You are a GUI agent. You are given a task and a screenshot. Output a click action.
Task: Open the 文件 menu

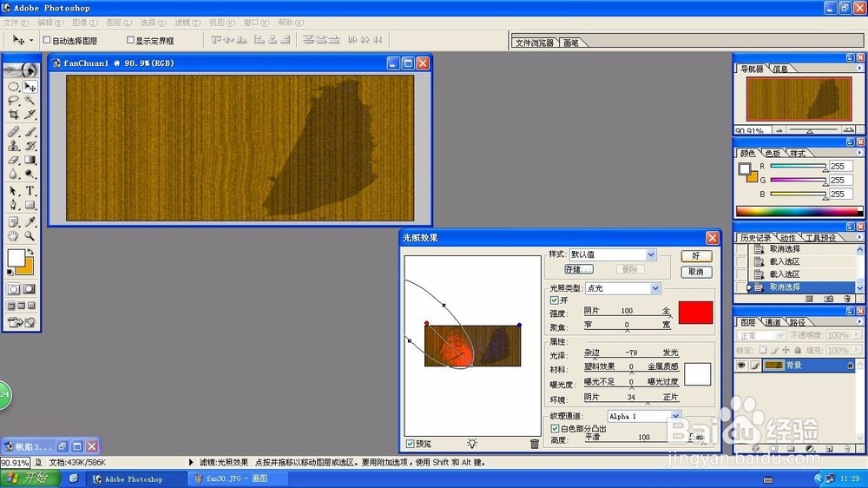pyautogui.click(x=16, y=23)
